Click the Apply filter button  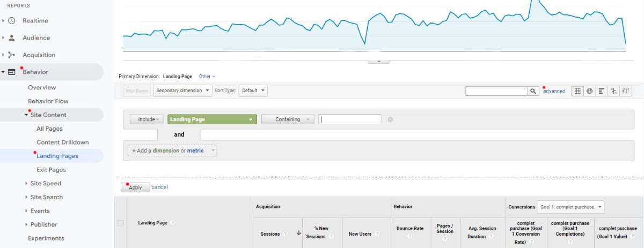click(135, 187)
